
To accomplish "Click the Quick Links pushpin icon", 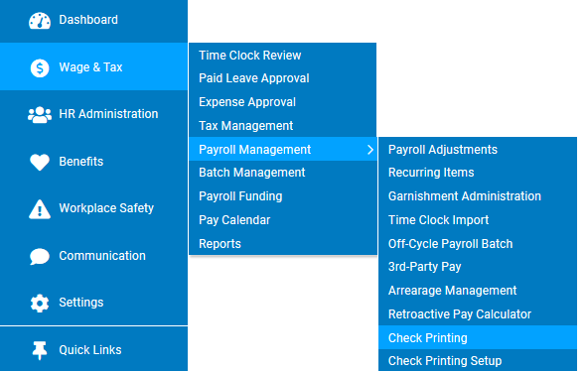I will 40,350.
